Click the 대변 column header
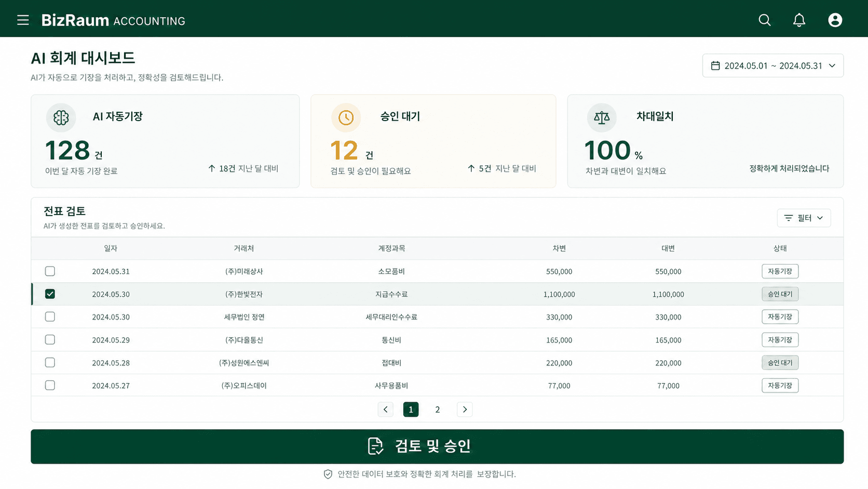This screenshot has height=489, width=868. tap(668, 248)
